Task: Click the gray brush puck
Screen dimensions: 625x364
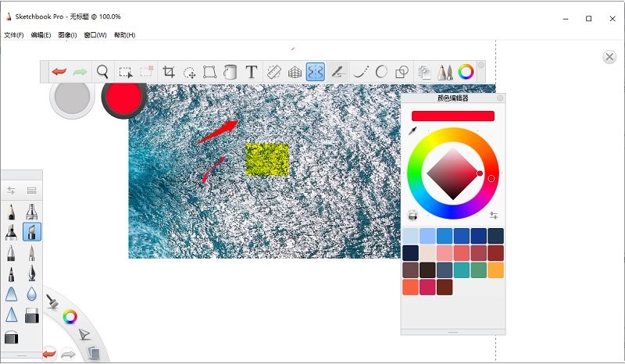Action: point(72,98)
